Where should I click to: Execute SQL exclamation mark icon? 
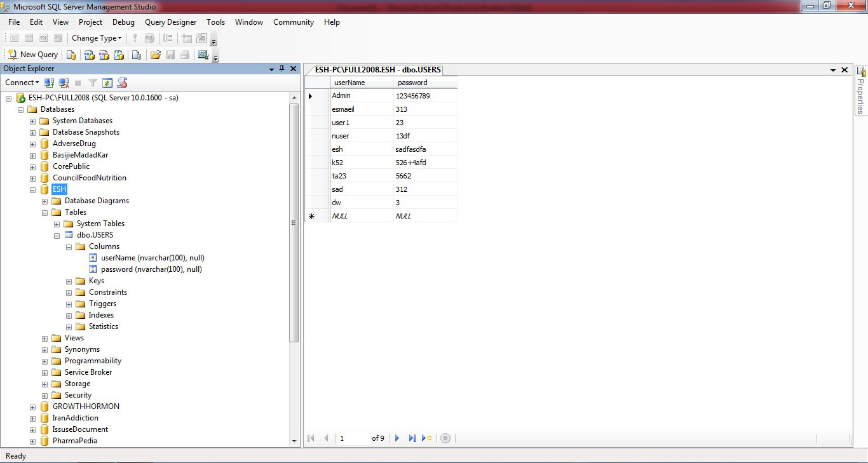tap(135, 38)
